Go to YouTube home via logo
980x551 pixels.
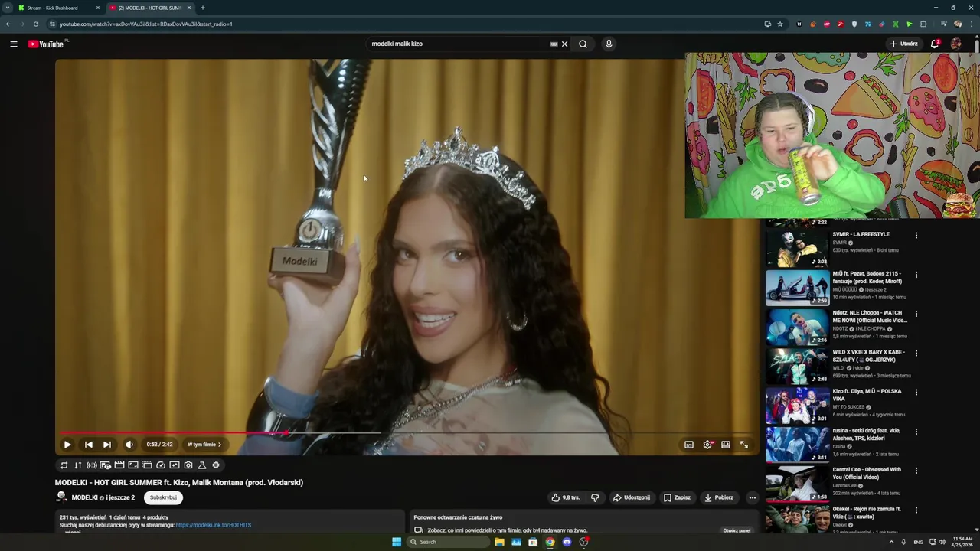[46, 44]
